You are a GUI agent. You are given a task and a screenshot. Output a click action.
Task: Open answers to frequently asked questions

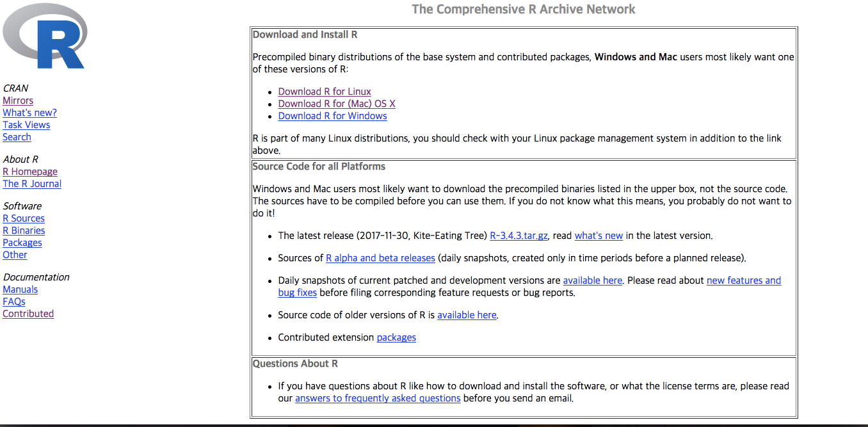coord(378,398)
